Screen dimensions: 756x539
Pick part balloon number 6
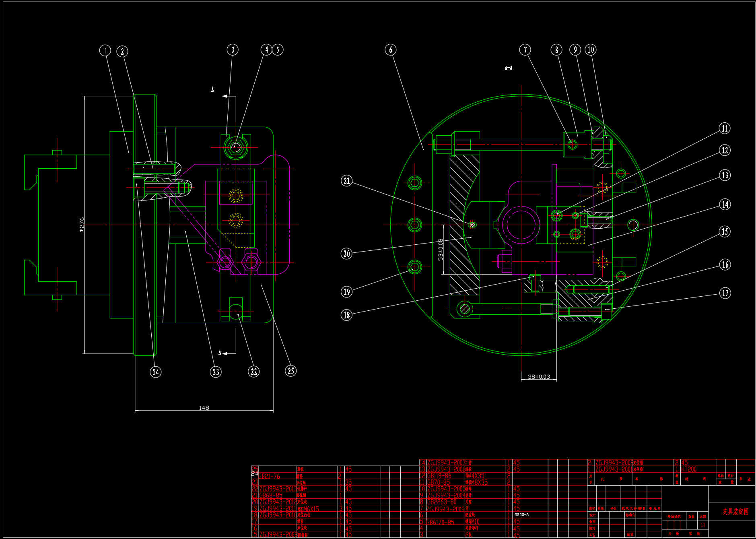[391, 50]
